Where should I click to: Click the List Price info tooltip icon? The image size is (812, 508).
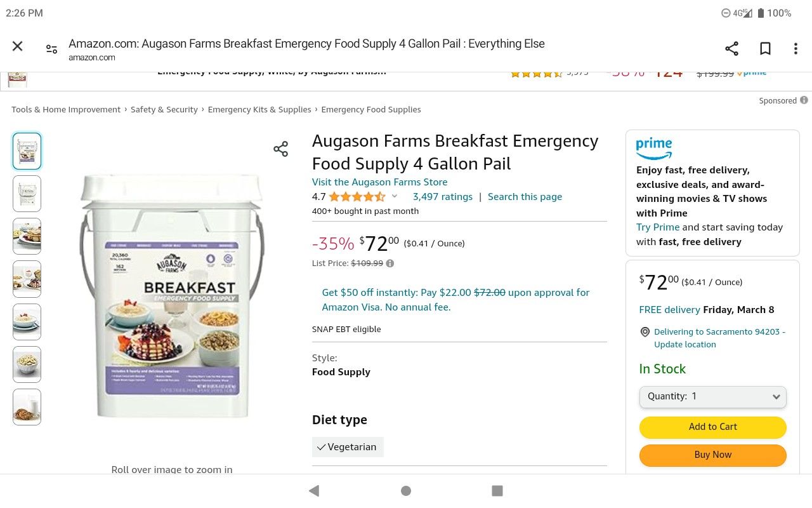pyautogui.click(x=390, y=263)
